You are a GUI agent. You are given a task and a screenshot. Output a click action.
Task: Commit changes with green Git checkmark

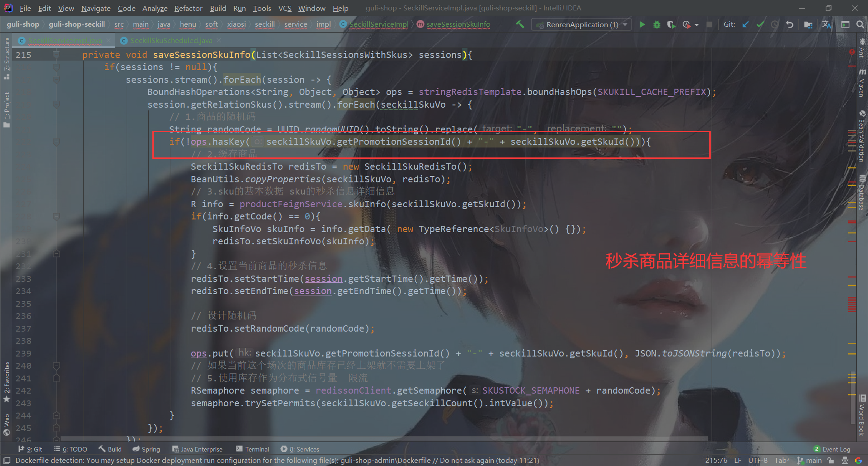tap(760, 24)
